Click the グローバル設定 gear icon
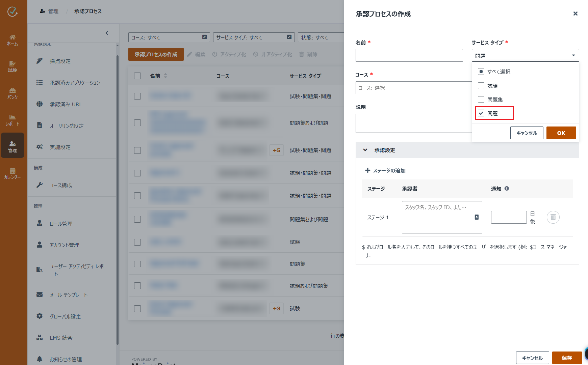The width and height of the screenshot is (588, 365). coord(40,316)
